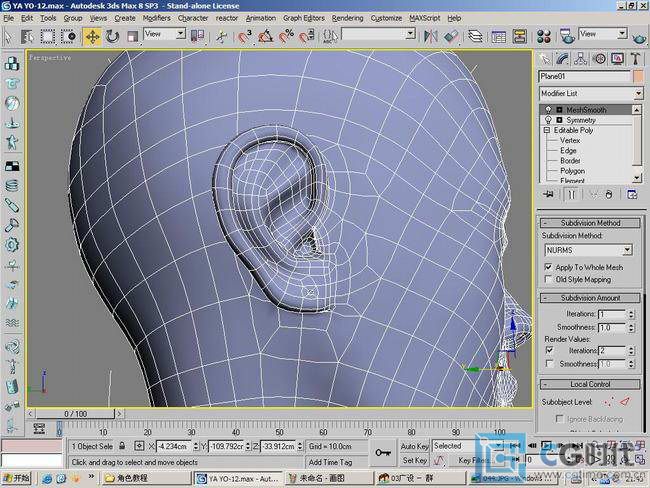Select the Select and Rotate tool
The width and height of the screenshot is (650, 488).
click(x=112, y=36)
